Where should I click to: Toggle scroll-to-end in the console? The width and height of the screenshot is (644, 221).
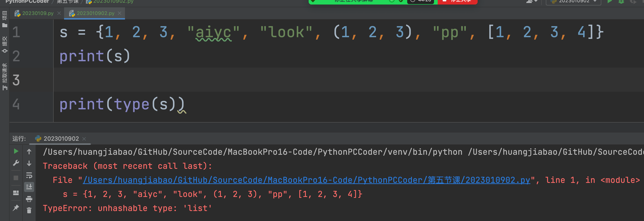click(29, 187)
